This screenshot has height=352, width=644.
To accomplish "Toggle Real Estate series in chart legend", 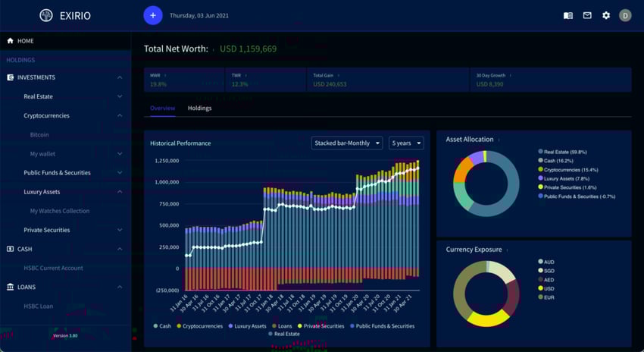I will (284, 334).
